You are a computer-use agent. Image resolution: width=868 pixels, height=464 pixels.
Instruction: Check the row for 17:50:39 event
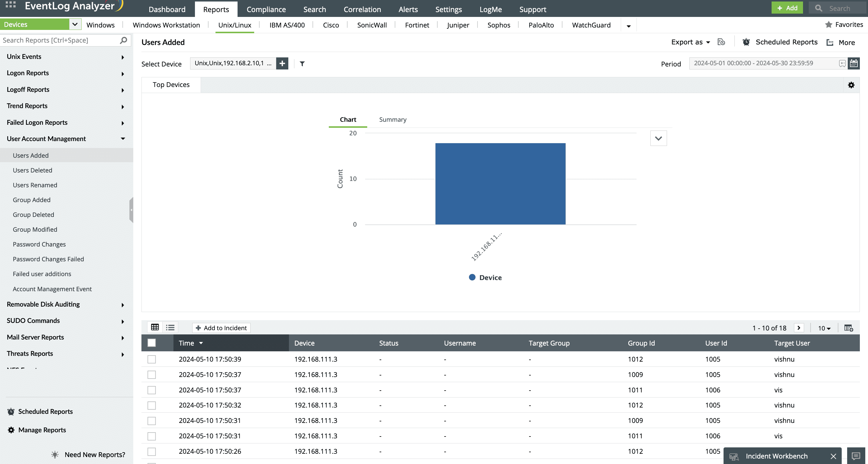click(152, 359)
